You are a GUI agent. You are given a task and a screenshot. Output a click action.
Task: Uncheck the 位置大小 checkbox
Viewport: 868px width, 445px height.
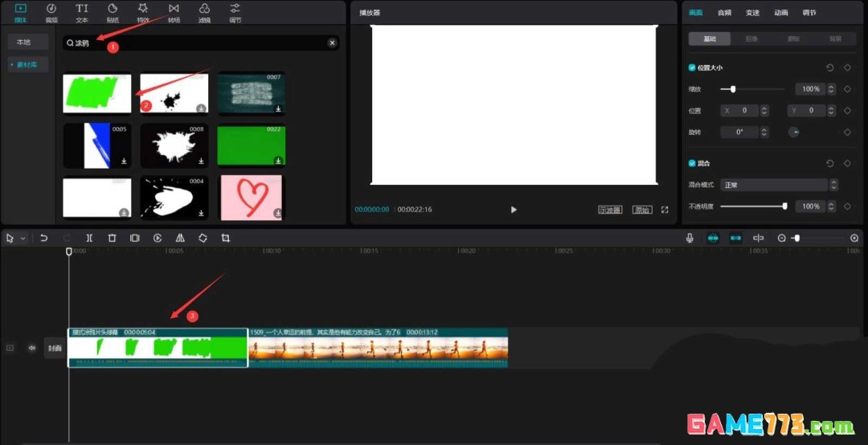692,68
